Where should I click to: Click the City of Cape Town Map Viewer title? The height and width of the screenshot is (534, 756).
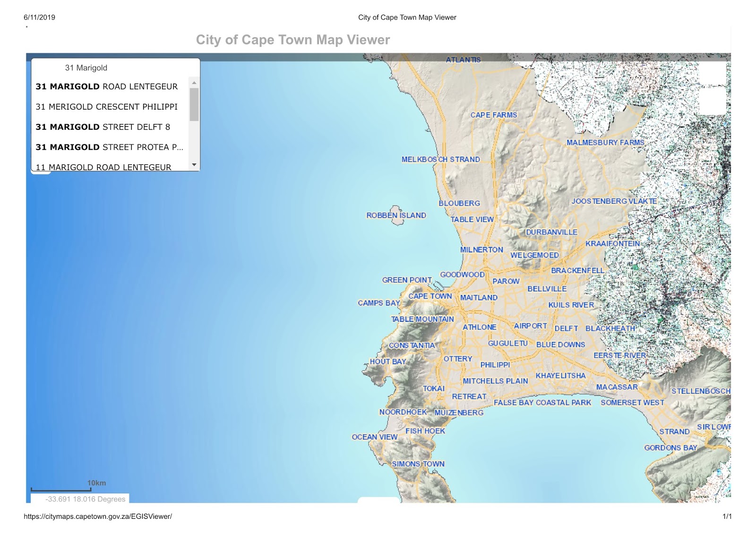coord(293,40)
